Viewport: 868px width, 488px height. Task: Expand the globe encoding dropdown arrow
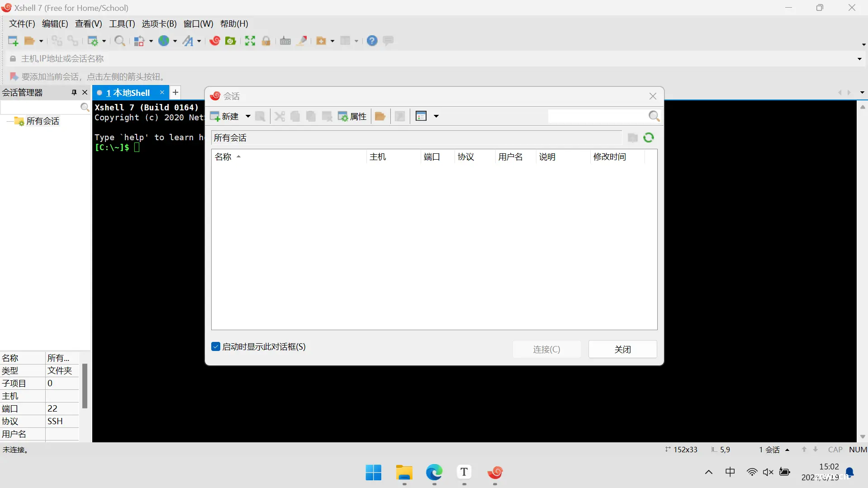[x=175, y=41]
